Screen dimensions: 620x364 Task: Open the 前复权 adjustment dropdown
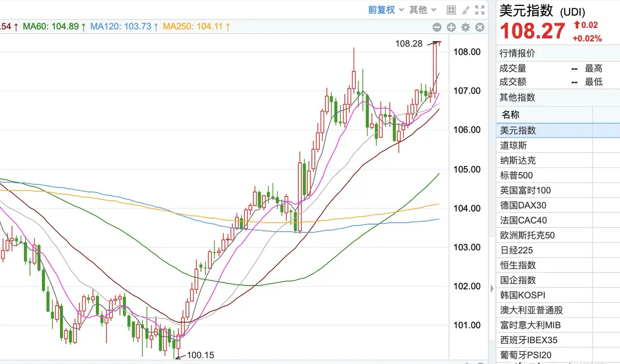tap(386, 10)
